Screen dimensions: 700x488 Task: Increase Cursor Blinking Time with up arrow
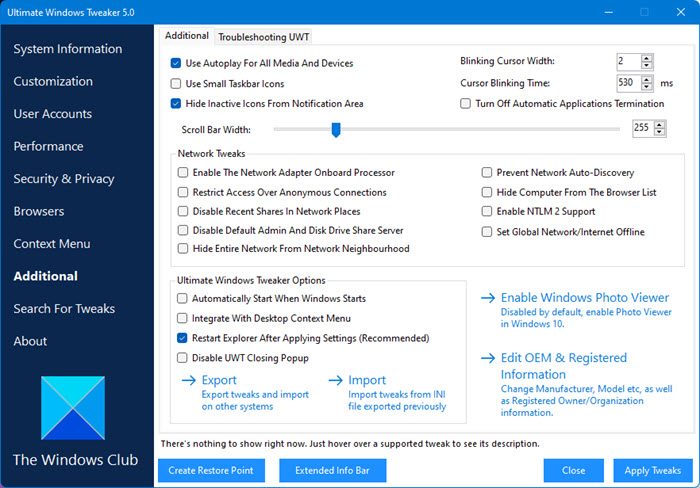click(x=646, y=79)
